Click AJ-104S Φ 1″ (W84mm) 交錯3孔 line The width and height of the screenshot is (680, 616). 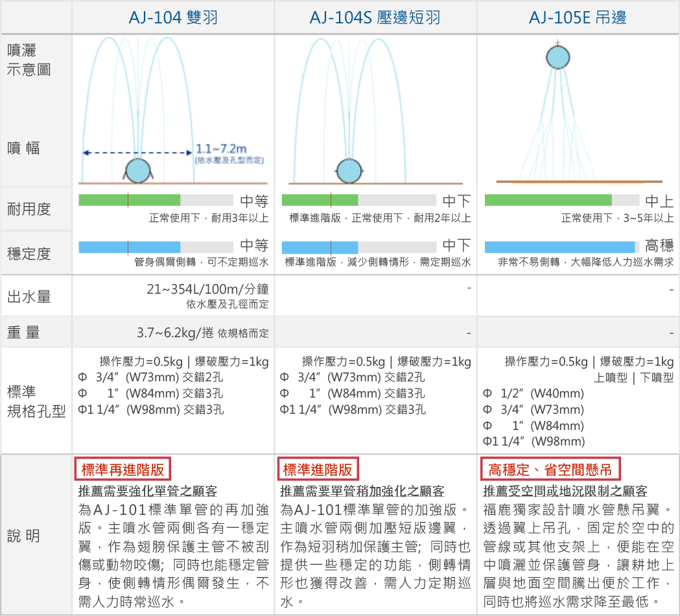point(352,394)
